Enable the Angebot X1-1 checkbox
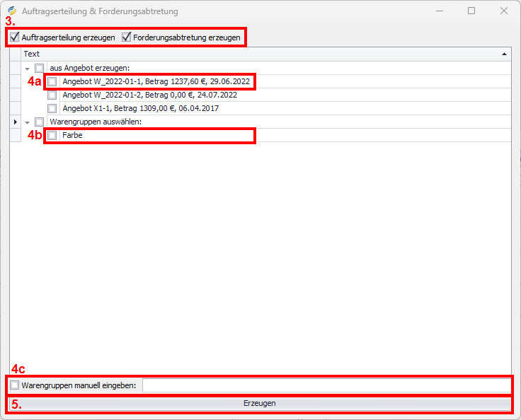This screenshot has width=521, height=420. 52,109
